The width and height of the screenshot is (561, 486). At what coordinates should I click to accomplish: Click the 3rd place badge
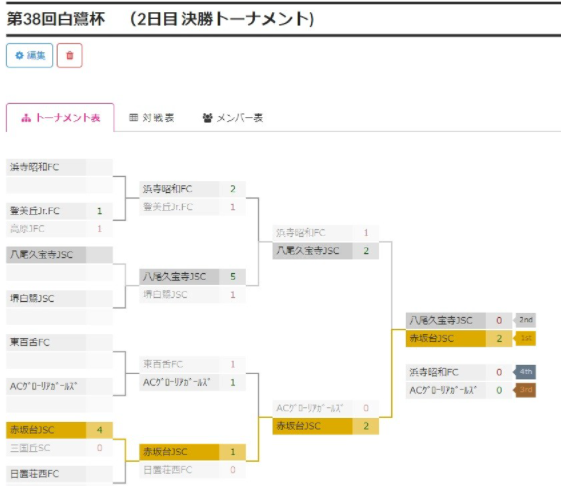pyautogui.click(x=525, y=390)
